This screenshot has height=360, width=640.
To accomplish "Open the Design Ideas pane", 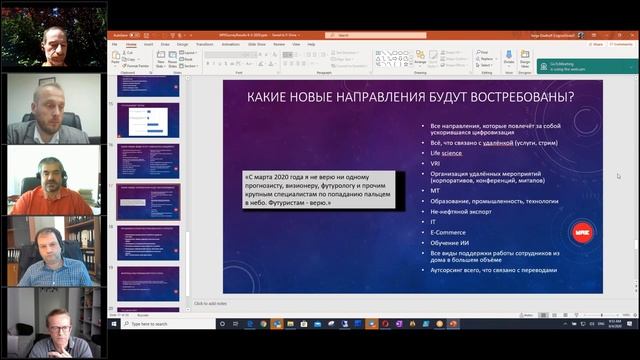I will (x=525, y=58).
